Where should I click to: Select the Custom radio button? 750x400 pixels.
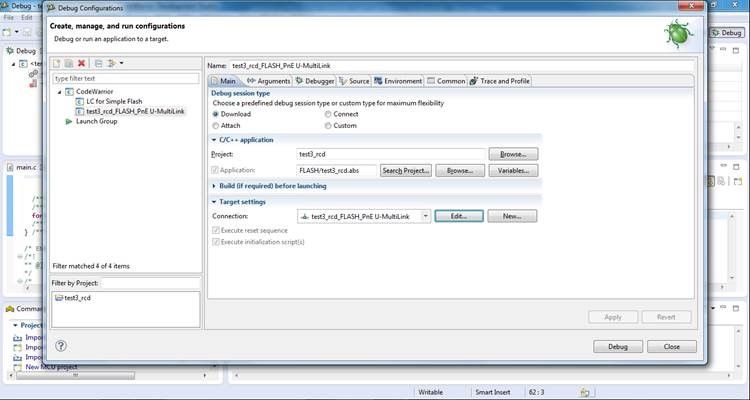(x=328, y=126)
